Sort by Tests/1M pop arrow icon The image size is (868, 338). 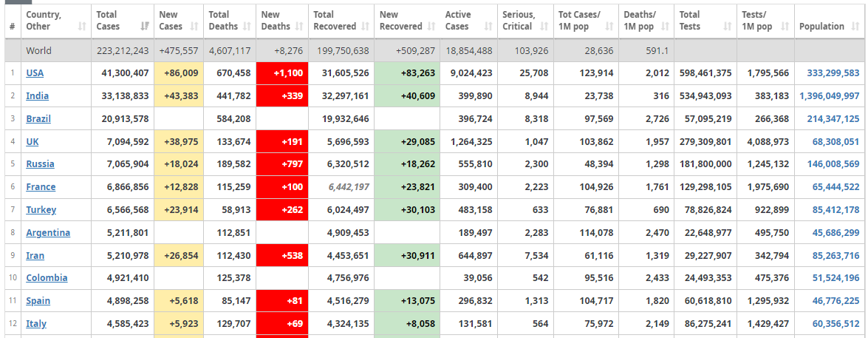785,26
